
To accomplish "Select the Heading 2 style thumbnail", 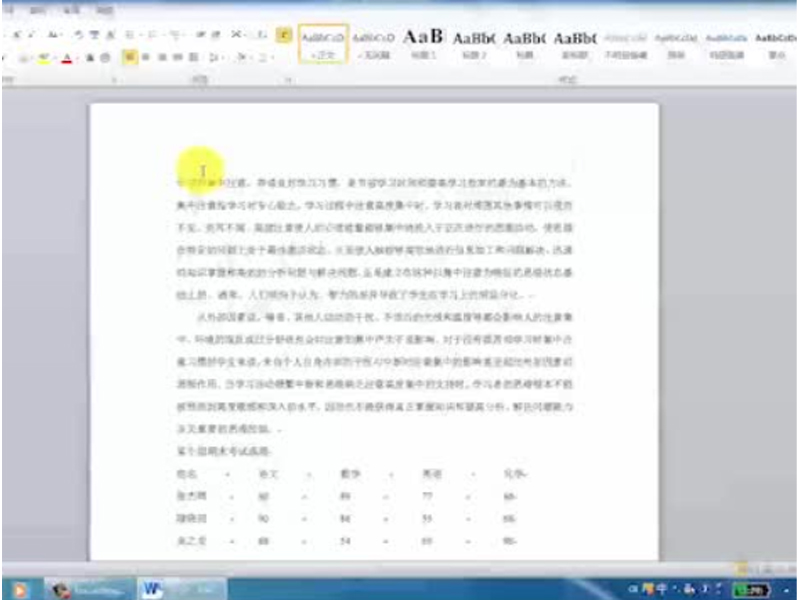I will coord(473,43).
